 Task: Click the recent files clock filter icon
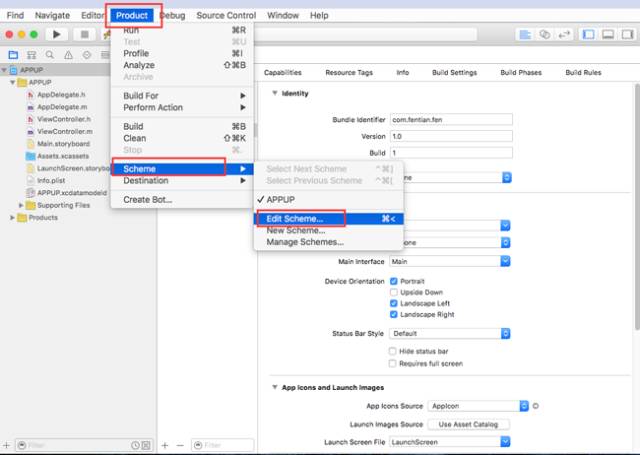(x=135, y=445)
